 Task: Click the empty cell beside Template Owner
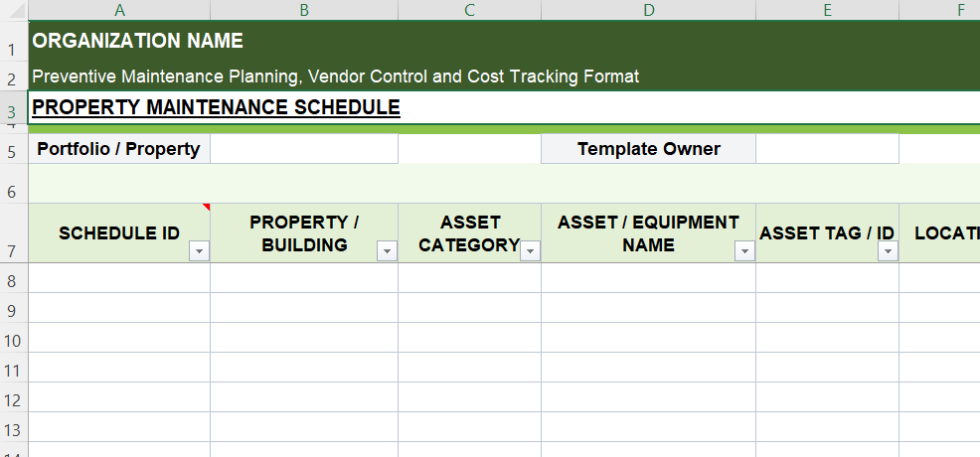click(x=826, y=149)
